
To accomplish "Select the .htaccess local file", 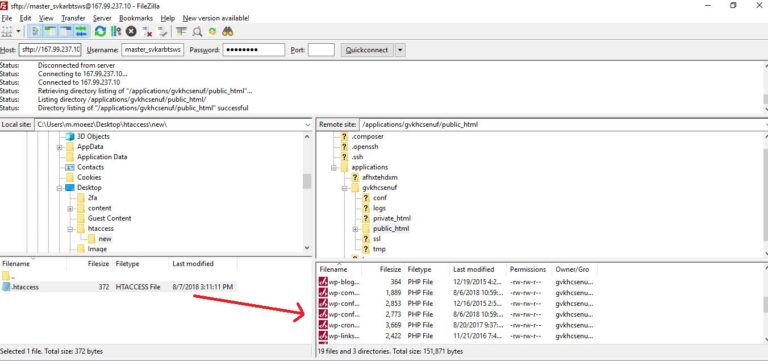I will (119, 287).
